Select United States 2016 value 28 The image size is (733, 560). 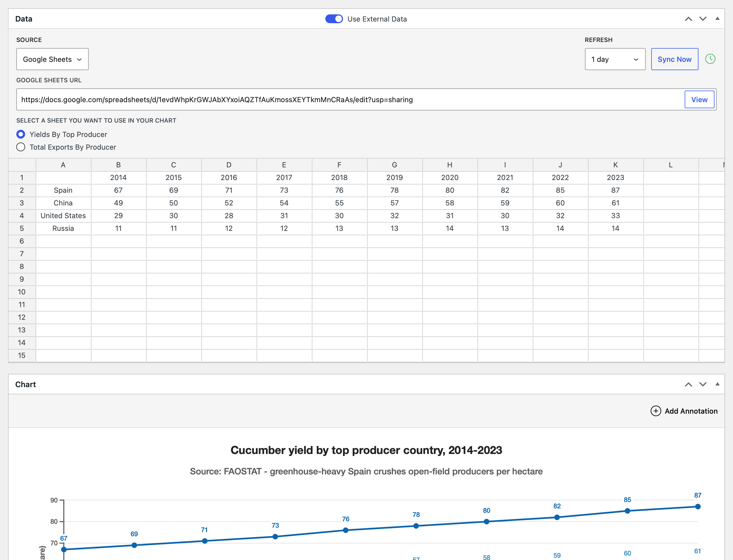229,216
